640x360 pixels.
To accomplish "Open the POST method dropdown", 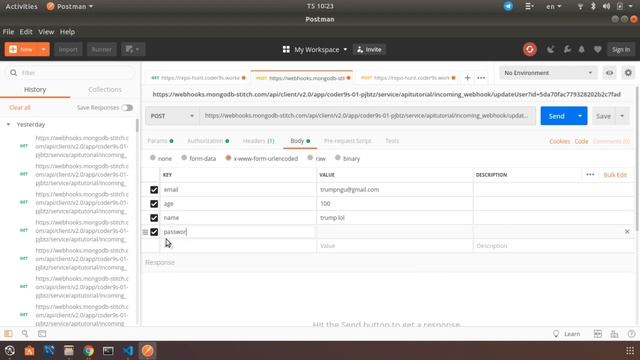I will 171,116.
